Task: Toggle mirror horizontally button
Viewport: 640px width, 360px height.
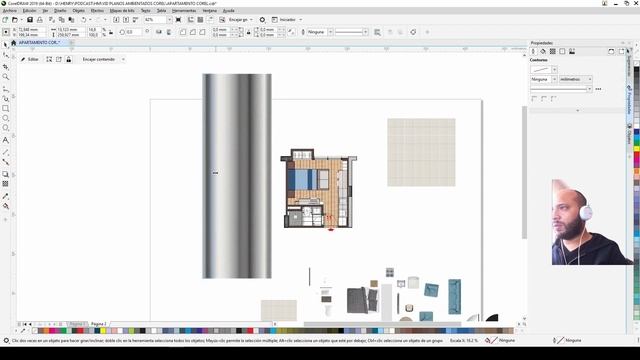Action: click(x=159, y=32)
